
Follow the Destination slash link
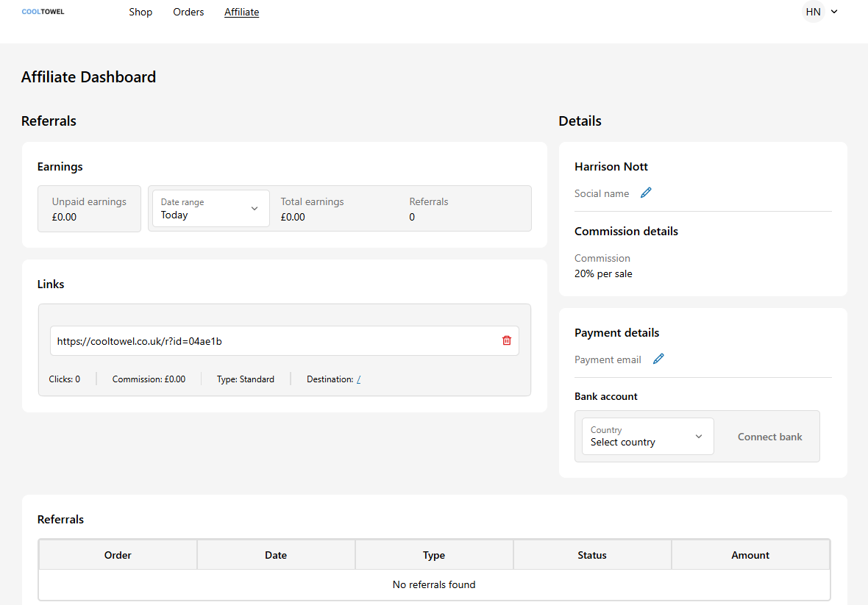358,380
